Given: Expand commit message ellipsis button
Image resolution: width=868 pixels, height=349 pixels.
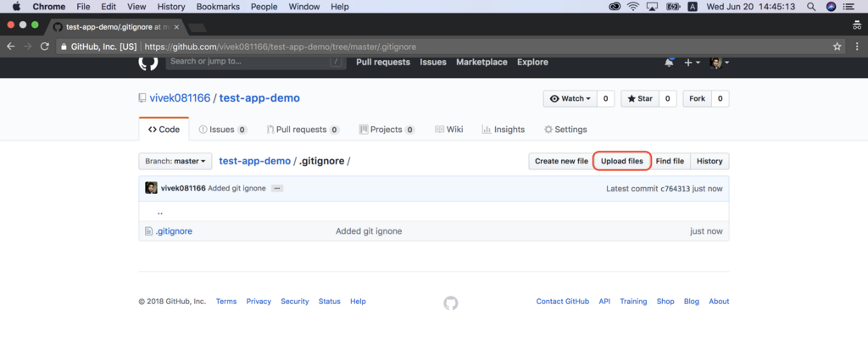Looking at the screenshot, I should (x=277, y=189).
